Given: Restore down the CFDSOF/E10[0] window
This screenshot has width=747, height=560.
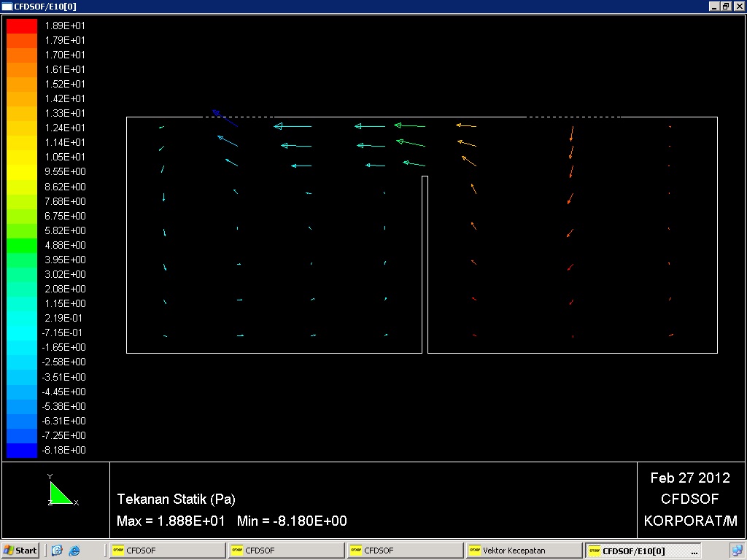Looking at the screenshot, I should [x=725, y=6].
